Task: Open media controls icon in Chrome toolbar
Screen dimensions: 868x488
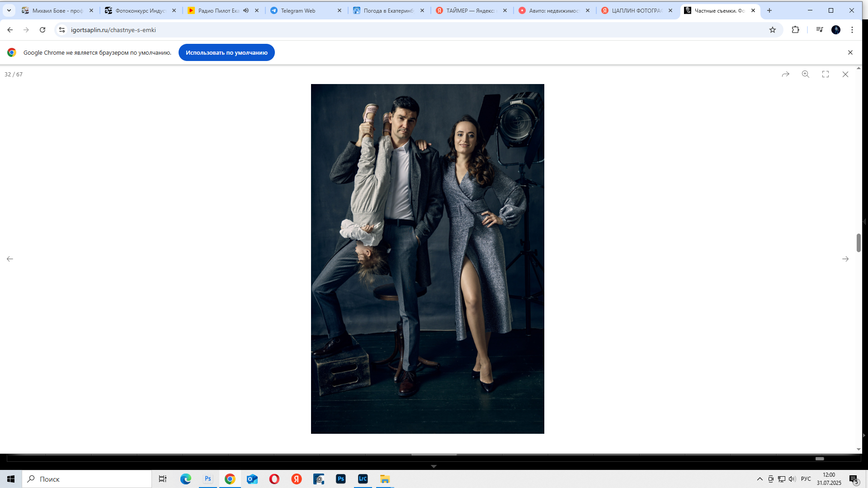Action: 820,30
